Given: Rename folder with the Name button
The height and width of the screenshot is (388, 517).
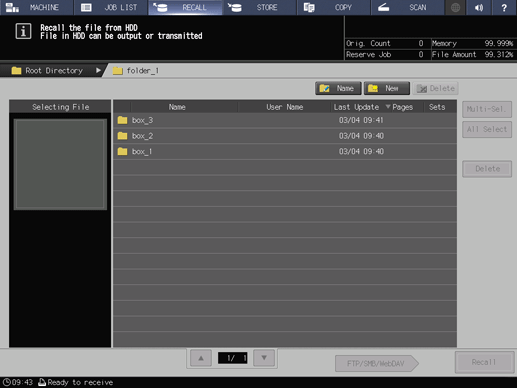Looking at the screenshot, I should [x=338, y=88].
